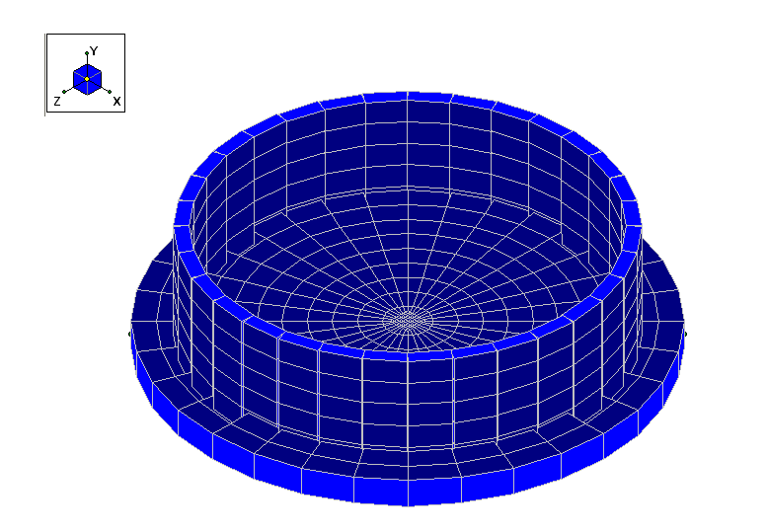Select the bright blue top rim of cylinder
This screenshot has width=766, height=532.
click(408, 97)
